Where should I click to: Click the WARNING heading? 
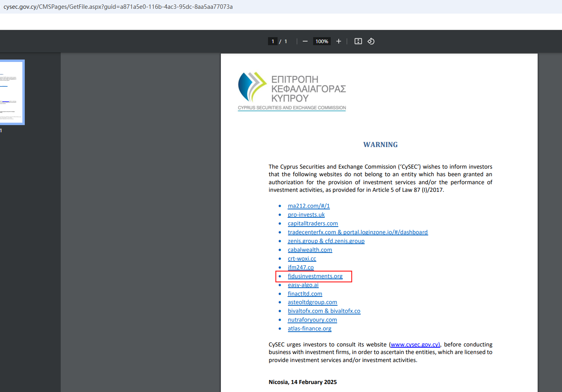point(381,145)
